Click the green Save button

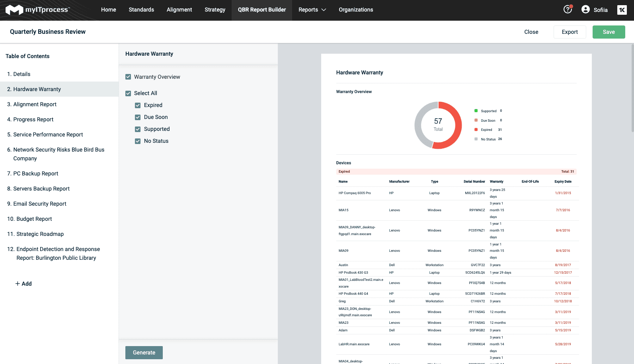[x=609, y=32]
